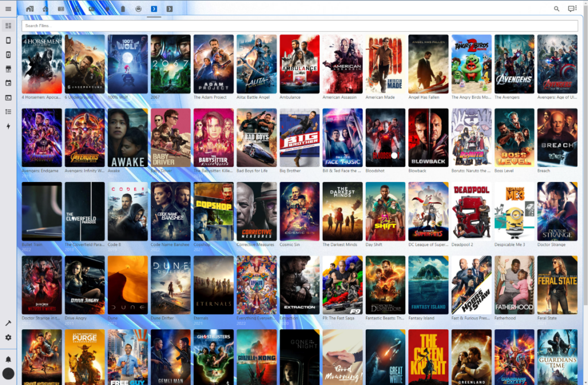
Task: Open notifications bell in sidebar
Action: [x=8, y=359]
